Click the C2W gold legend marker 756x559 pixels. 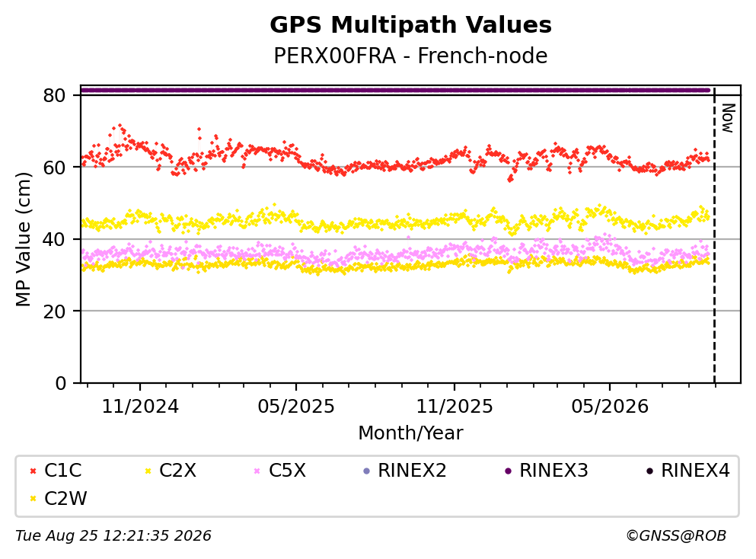click(x=33, y=499)
